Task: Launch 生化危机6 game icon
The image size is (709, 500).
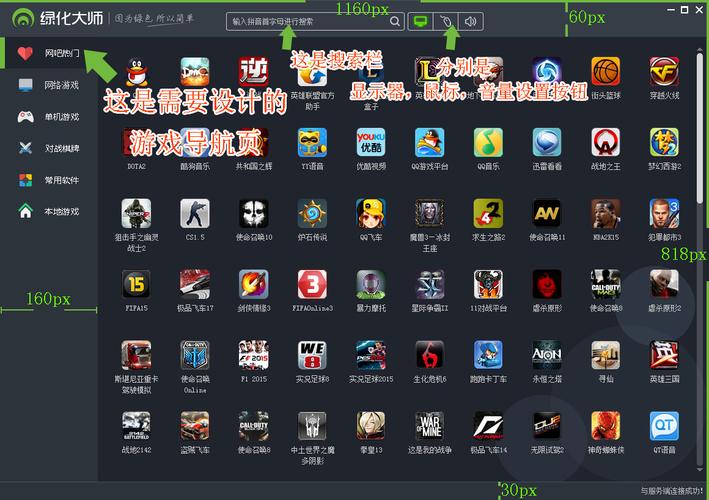Action: 430,355
